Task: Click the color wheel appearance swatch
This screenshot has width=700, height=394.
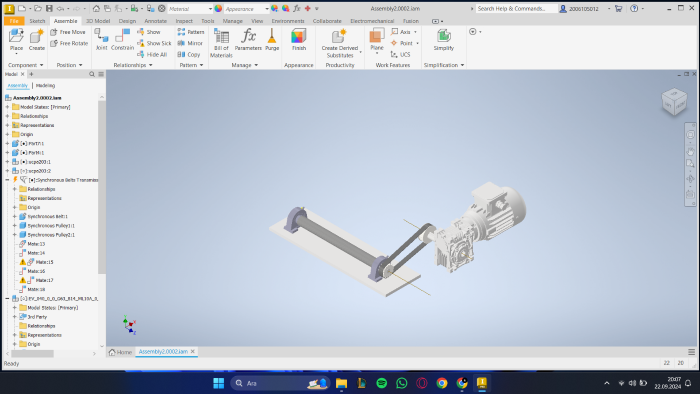Action: click(218, 8)
